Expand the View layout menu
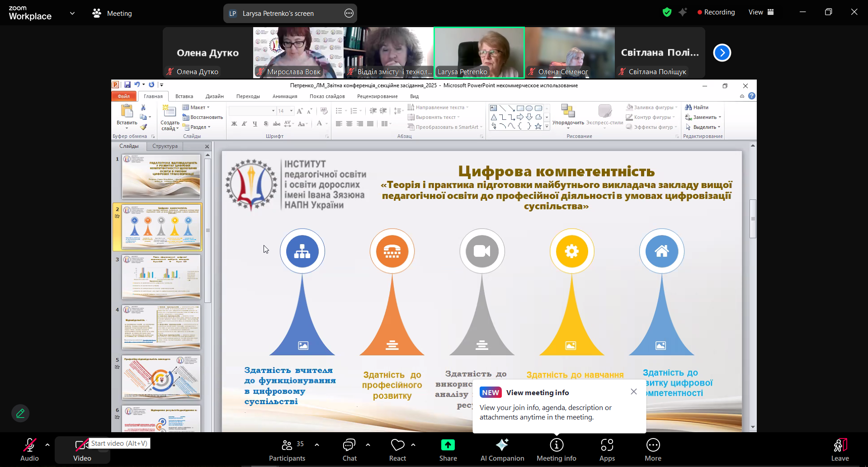This screenshot has height=467, width=868. click(761, 12)
